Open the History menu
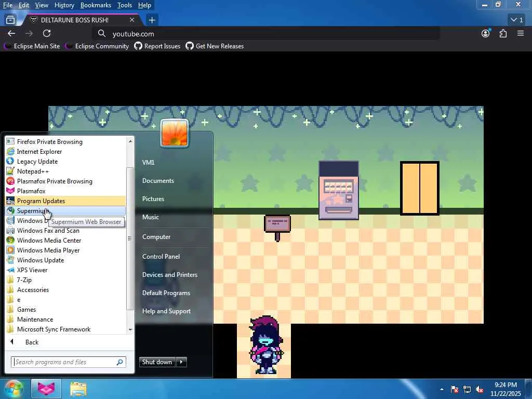 tap(64, 5)
